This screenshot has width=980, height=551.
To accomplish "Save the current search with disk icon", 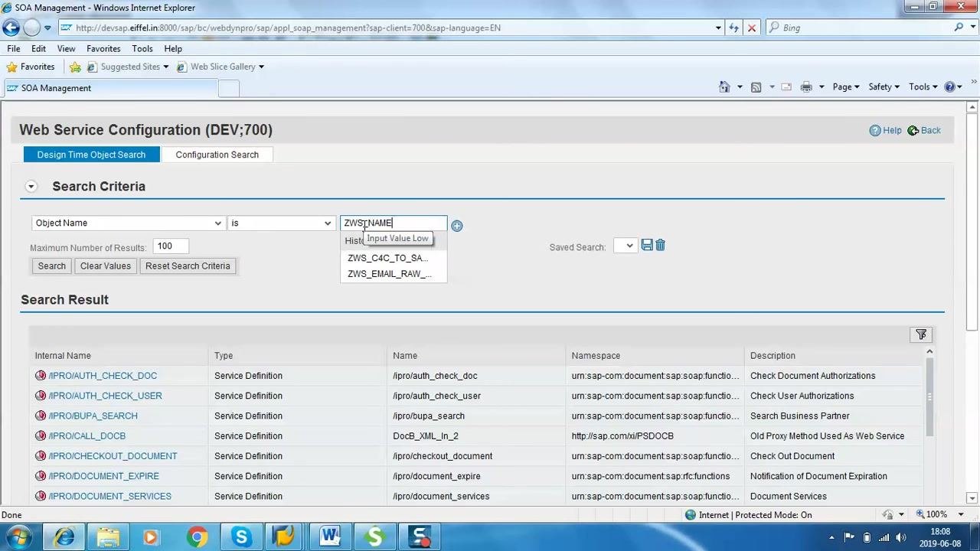I will point(647,245).
